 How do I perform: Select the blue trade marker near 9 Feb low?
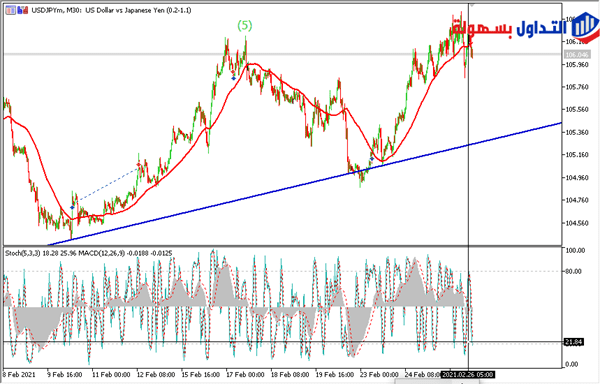coord(72,207)
